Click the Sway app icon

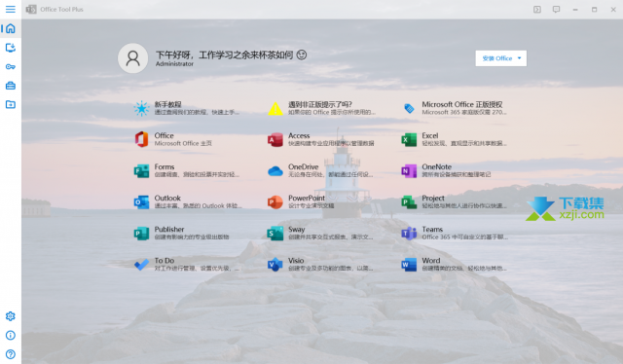275,234
